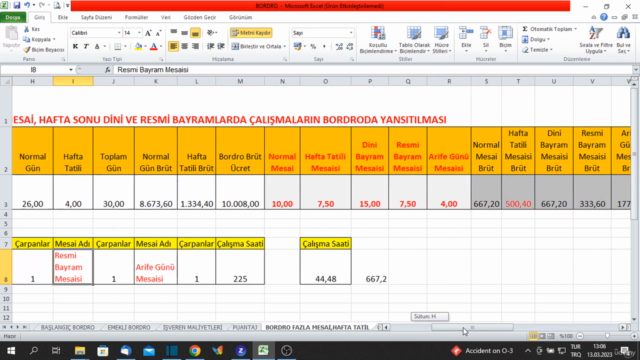Open the Name Box dropdown arrow
The width and height of the screenshot is (640, 360).
71,70
